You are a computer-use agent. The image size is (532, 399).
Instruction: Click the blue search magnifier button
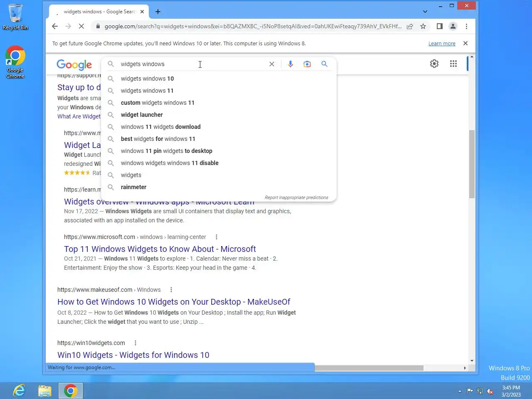[324, 64]
